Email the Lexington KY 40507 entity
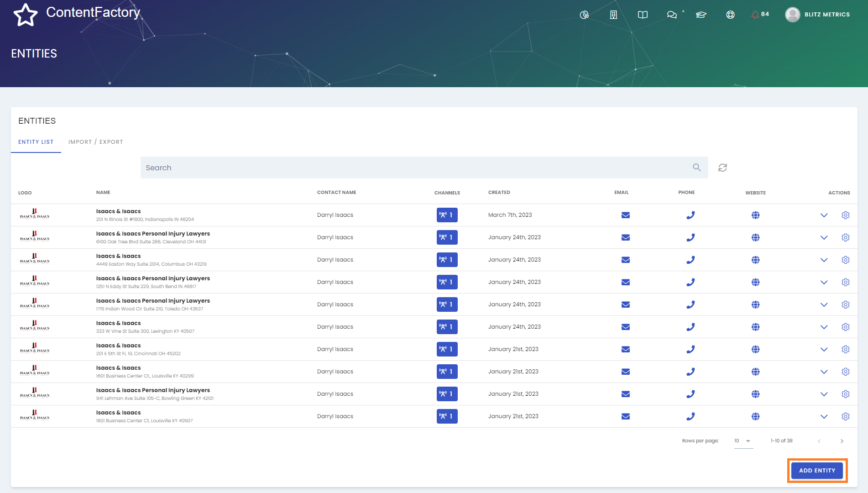Screen dimensions: 868x493 pos(626,327)
